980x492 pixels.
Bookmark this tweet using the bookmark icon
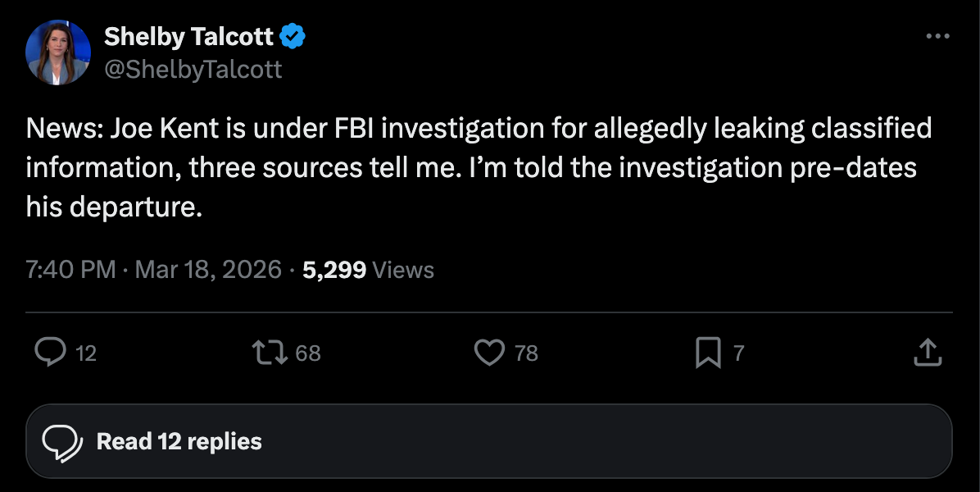pos(707,353)
